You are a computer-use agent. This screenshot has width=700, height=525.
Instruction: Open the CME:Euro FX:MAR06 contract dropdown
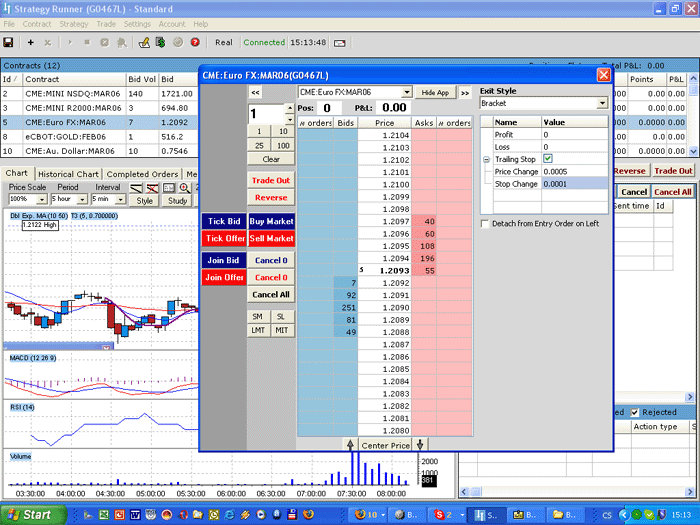click(406, 92)
